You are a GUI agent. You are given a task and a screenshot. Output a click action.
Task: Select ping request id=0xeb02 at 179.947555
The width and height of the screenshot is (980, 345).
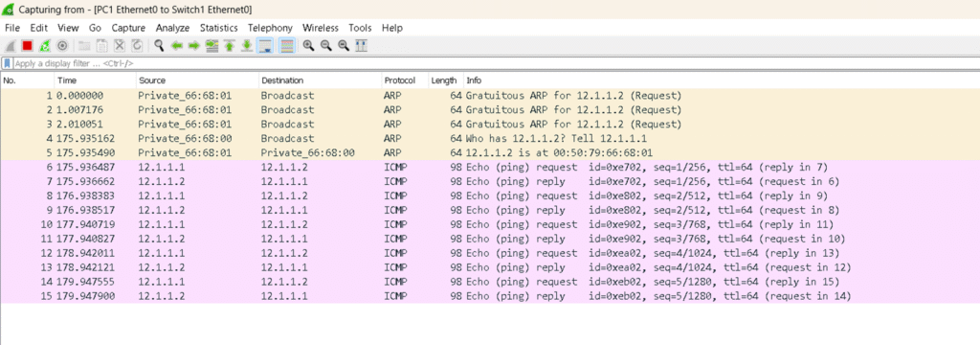490,282
